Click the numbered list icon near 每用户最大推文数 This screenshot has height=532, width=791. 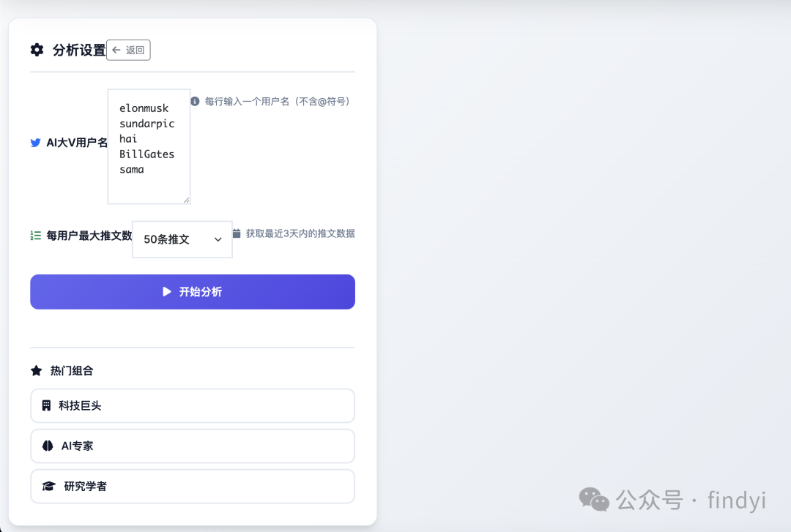tap(35, 236)
